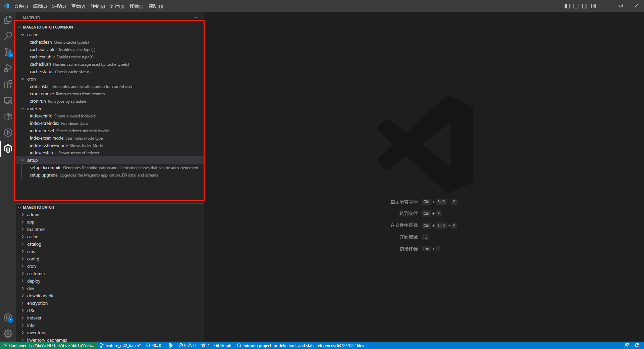This screenshot has width=644, height=349.
Task: Click the feedback icon in status bar
Action: (x=627, y=345)
